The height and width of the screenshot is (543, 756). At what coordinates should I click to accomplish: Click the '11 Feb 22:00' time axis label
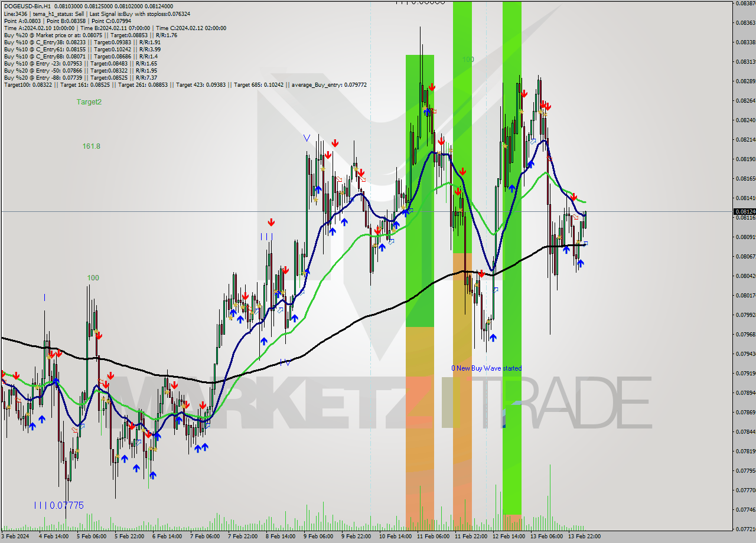[471, 537]
